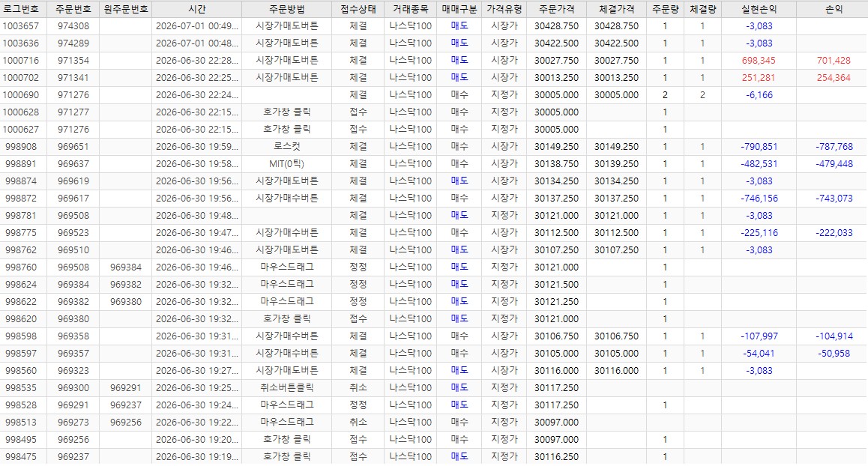Click the 체결량 column header
The width and height of the screenshot is (868, 466).
[702, 9]
